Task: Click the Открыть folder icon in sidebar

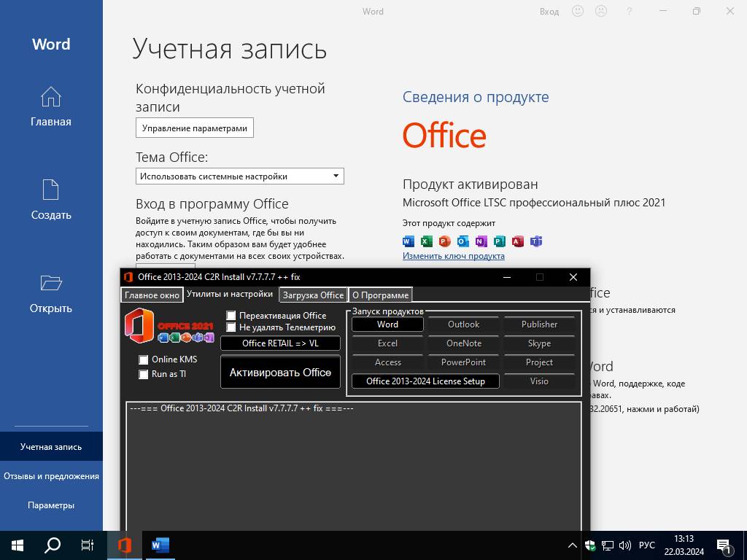Action: tap(50, 283)
